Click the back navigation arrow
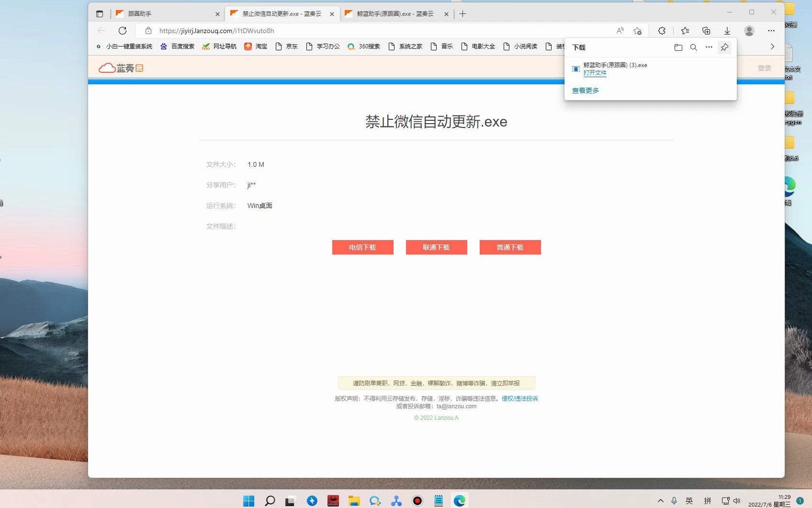The width and height of the screenshot is (812, 508). (101, 31)
